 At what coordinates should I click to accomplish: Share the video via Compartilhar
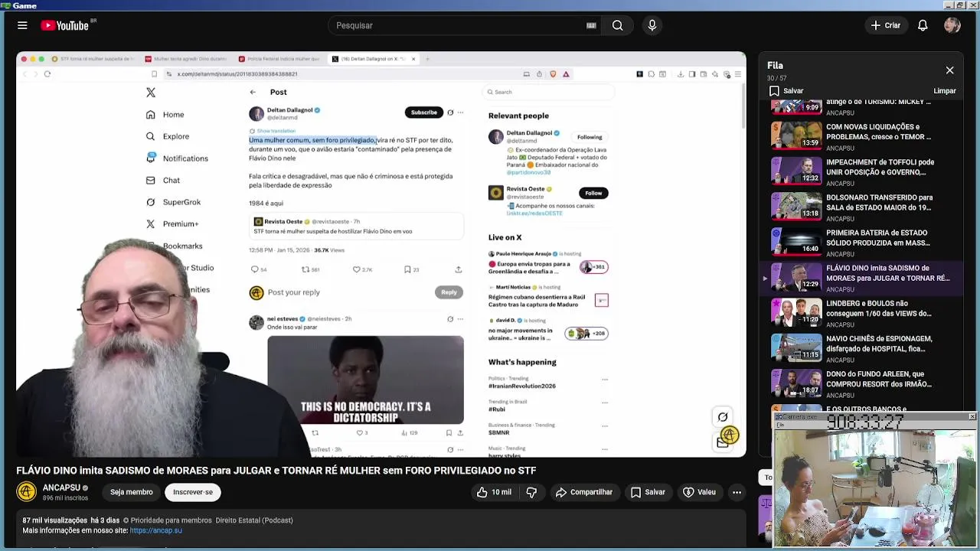point(584,492)
